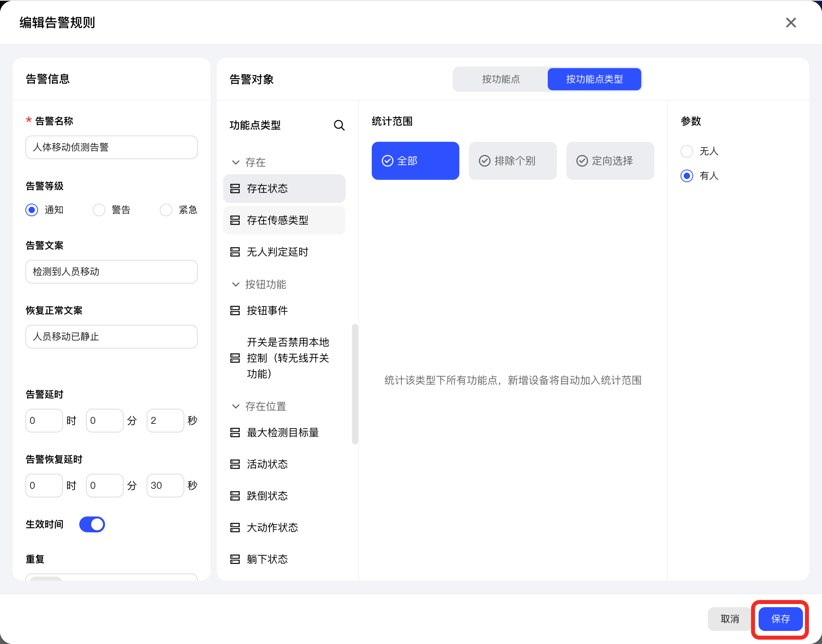Click the 恢复正常文案 input field
This screenshot has height=644, width=822.
(x=112, y=337)
